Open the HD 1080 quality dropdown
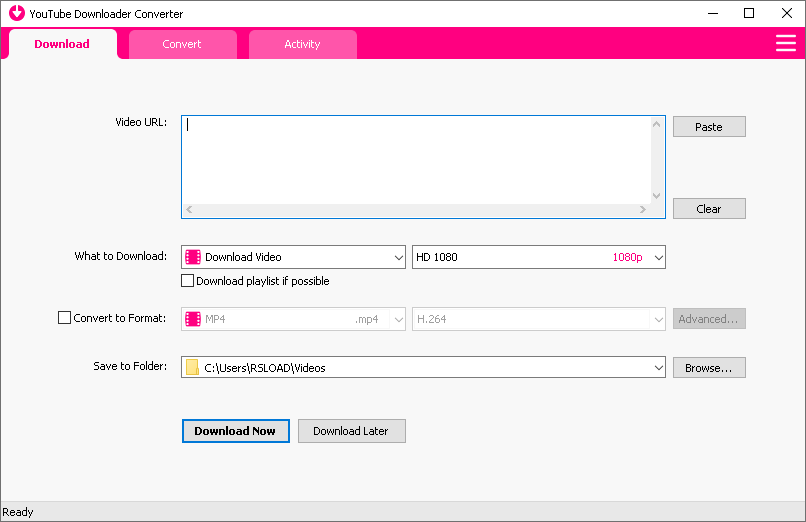 coord(539,257)
